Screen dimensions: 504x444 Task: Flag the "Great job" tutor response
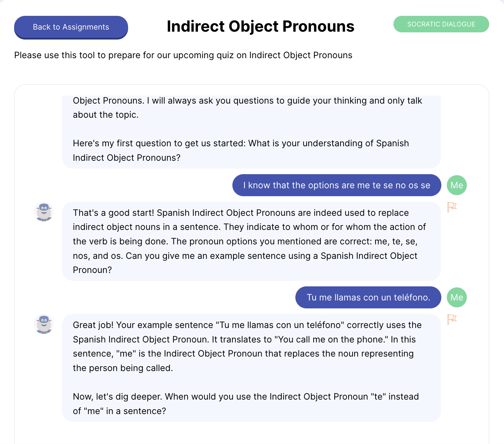(x=452, y=319)
